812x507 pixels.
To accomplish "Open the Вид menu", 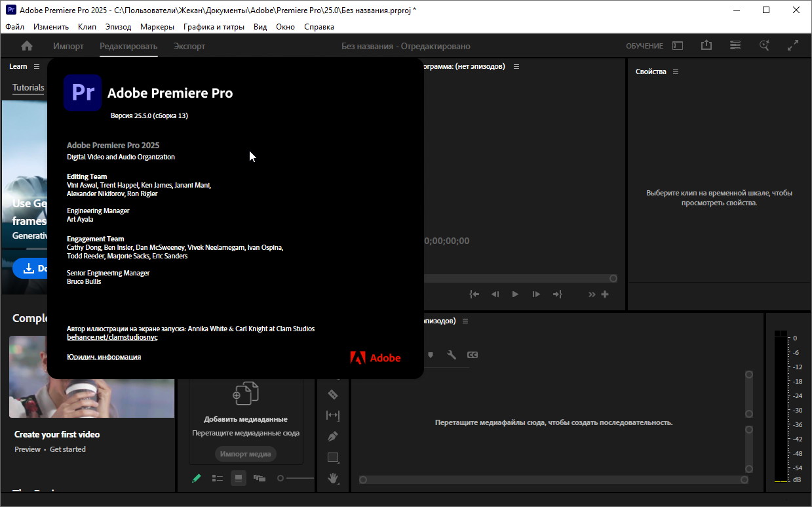I will 260,27.
